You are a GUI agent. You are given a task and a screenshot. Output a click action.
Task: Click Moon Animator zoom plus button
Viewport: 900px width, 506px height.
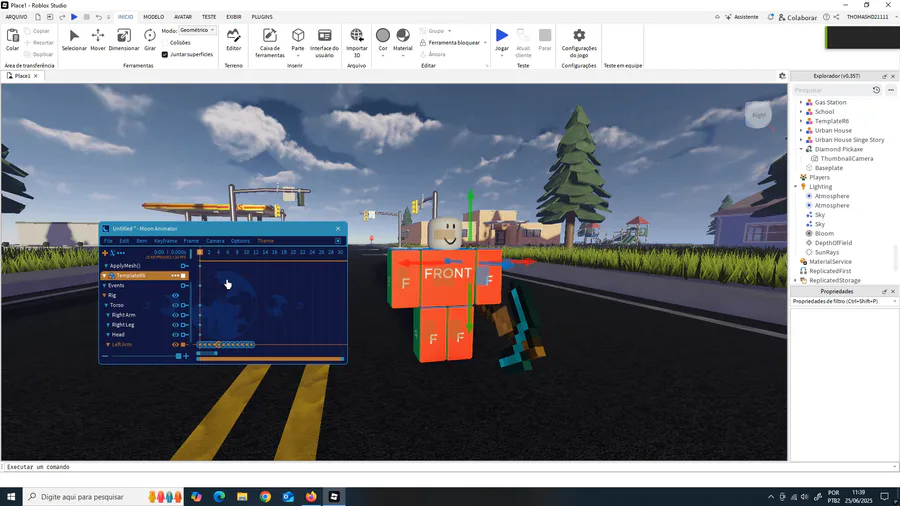click(186, 356)
